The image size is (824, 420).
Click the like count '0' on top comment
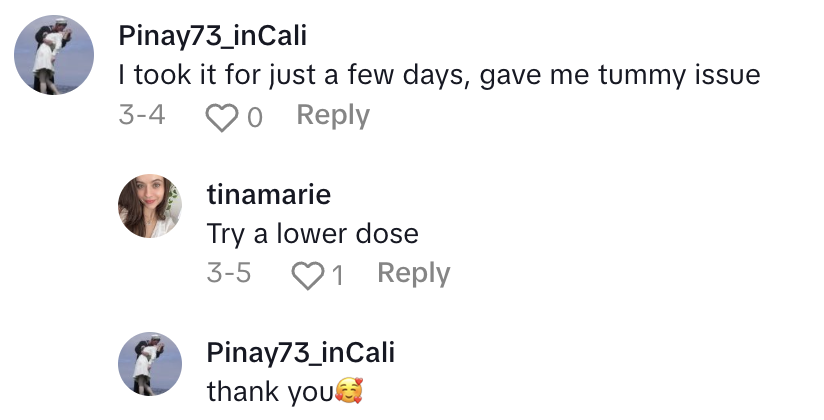click(254, 117)
